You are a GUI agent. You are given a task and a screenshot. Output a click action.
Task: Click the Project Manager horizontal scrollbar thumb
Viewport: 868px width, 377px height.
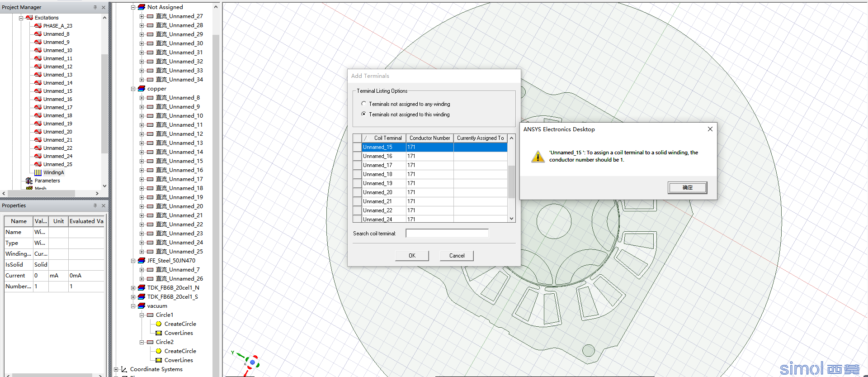click(x=41, y=193)
